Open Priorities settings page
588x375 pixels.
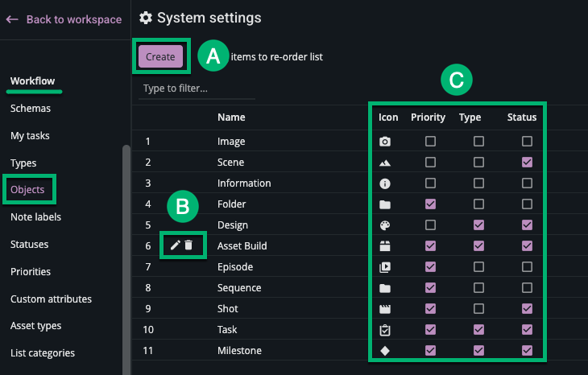point(31,272)
